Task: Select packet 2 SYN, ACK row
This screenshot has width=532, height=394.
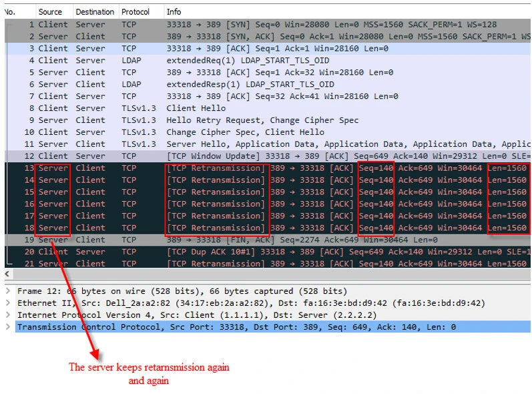Action: pyautogui.click(x=267, y=36)
